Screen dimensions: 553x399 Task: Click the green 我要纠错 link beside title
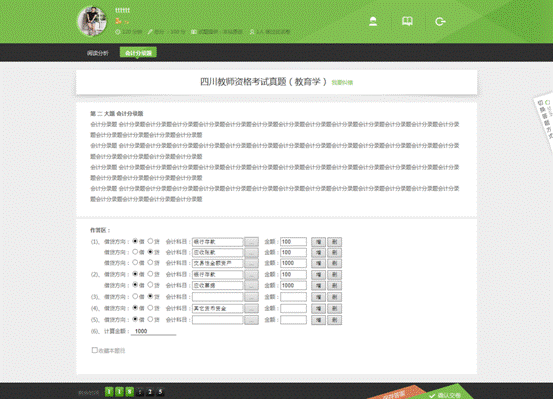(x=342, y=83)
